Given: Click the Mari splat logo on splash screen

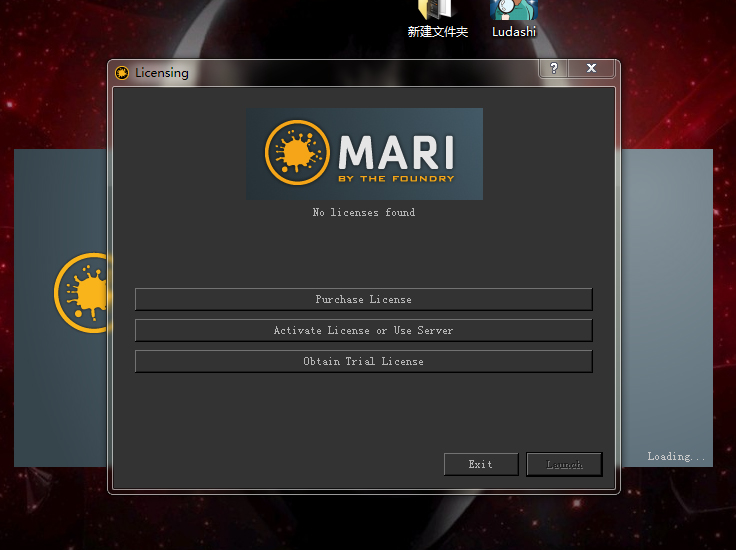Looking at the screenshot, I should coord(83,293).
